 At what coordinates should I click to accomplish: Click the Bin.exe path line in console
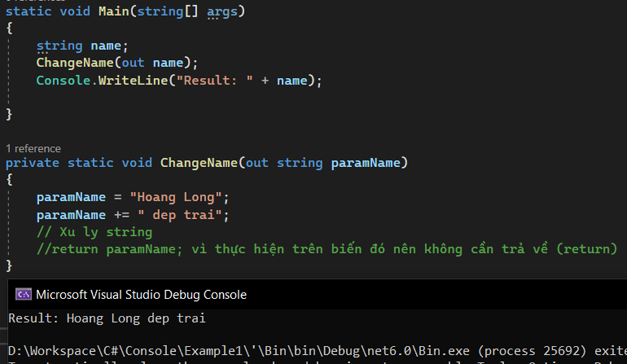[x=315, y=350]
